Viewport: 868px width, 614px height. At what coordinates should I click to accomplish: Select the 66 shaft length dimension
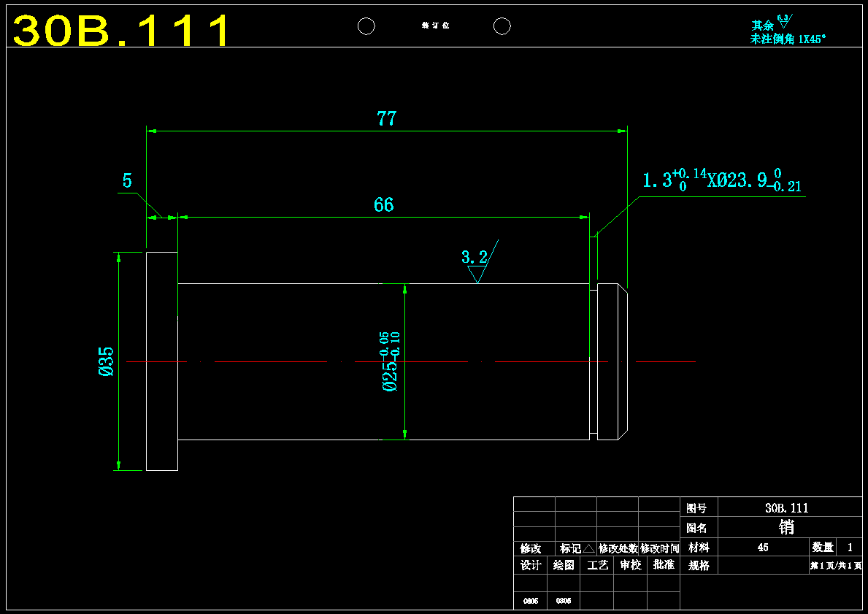[383, 205]
